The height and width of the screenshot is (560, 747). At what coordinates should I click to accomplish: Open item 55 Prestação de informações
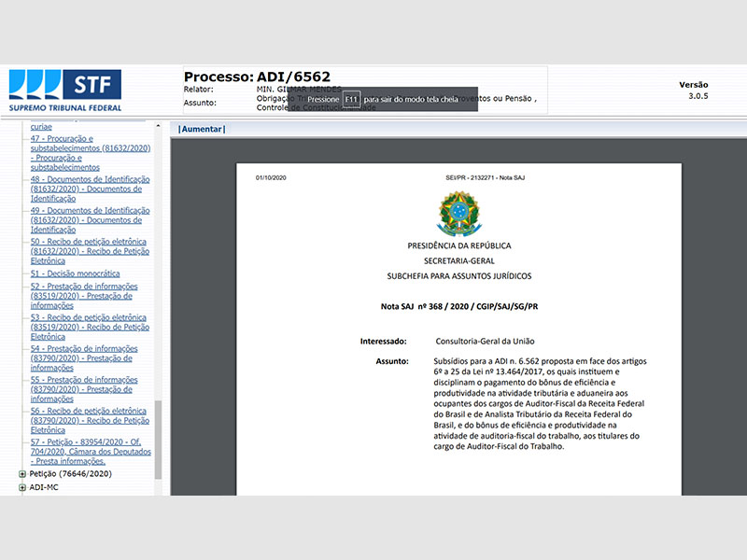click(84, 389)
